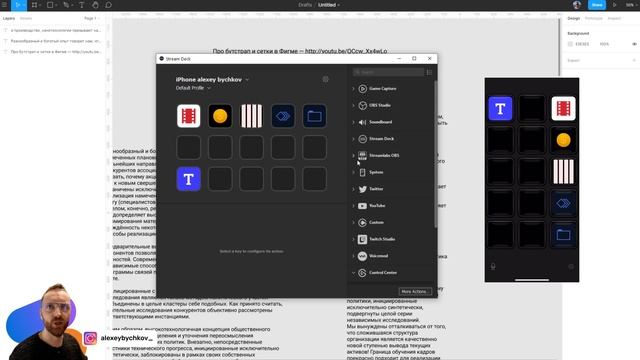Switch to the Prototype tab
The image size is (640, 360).
click(x=593, y=18)
